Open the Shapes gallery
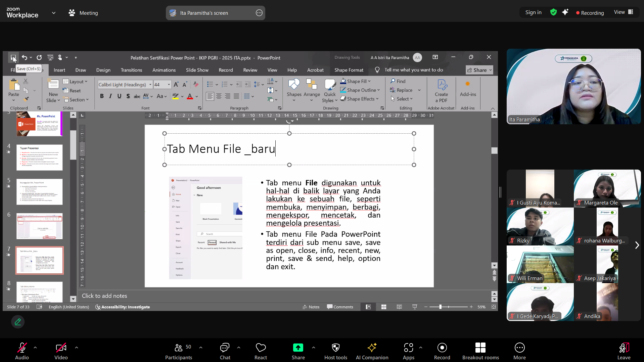This screenshot has width=644, height=362. click(x=294, y=91)
